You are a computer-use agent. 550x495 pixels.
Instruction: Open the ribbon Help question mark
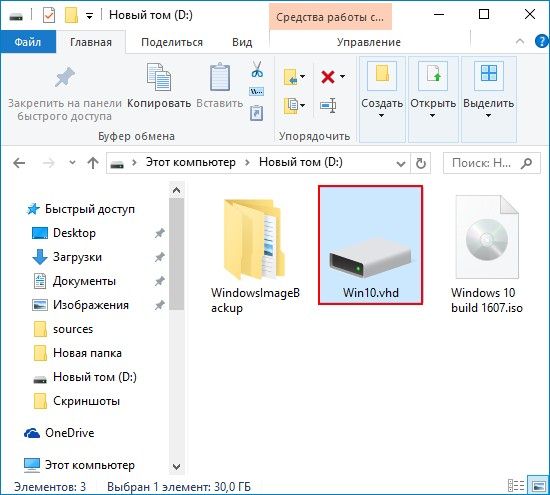[x=542, y=41]
